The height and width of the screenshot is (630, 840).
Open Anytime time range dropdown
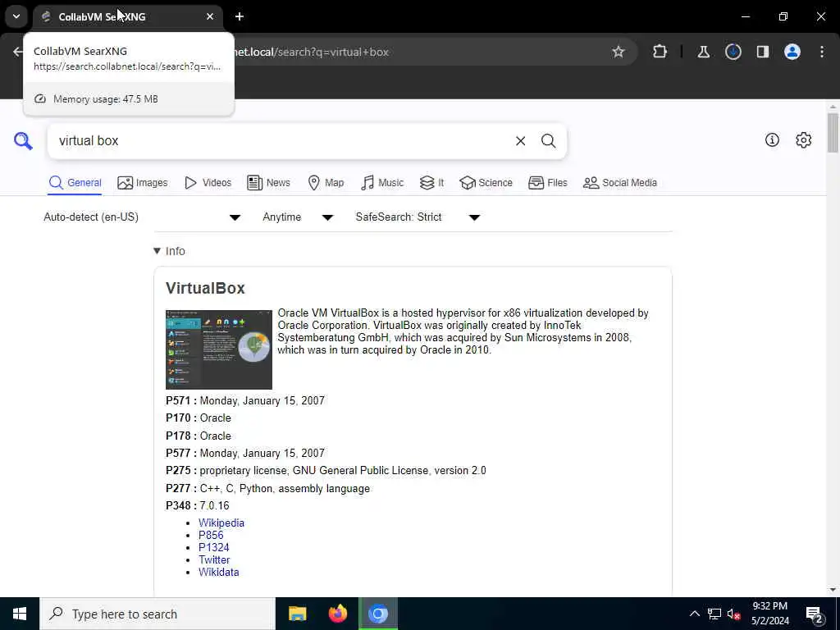pyautogui.click(x=298, y=217)
